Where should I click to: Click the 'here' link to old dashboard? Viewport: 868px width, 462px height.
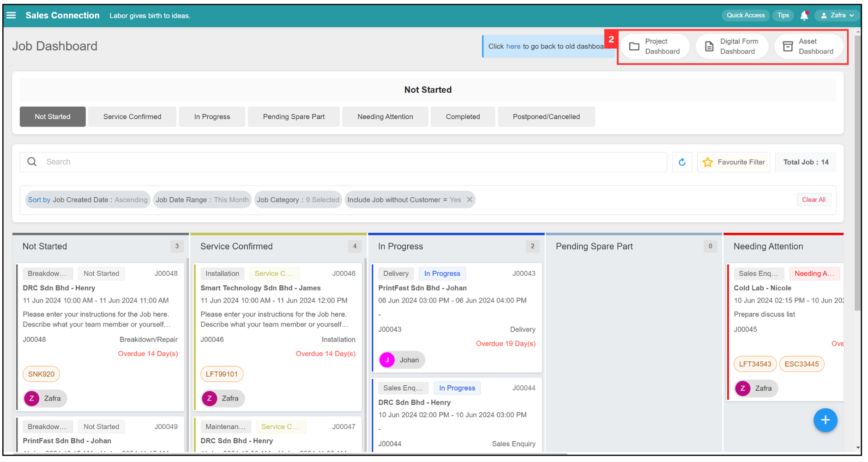513,46
